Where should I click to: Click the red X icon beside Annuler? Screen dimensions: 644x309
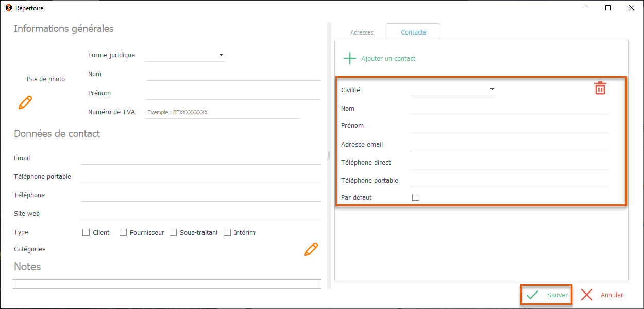coord(587,295)
